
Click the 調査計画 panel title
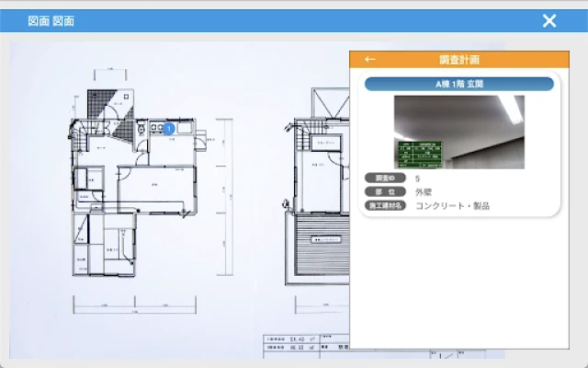459,60
